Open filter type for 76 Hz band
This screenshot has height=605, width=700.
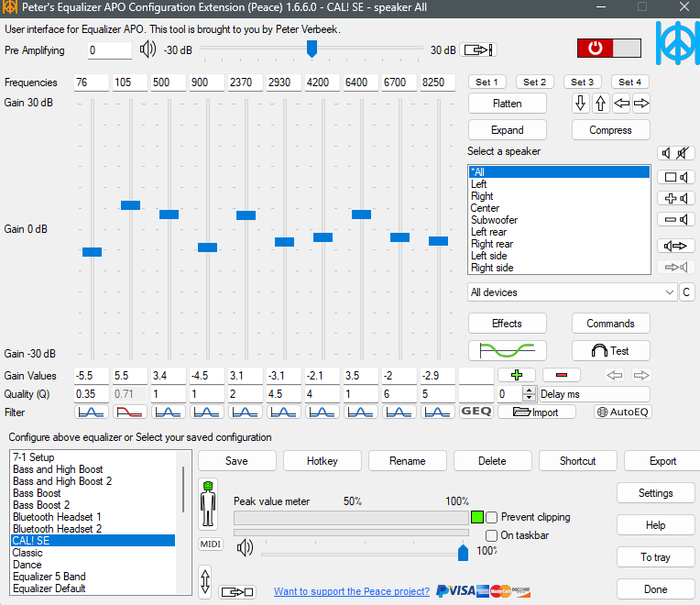(91, 412)
